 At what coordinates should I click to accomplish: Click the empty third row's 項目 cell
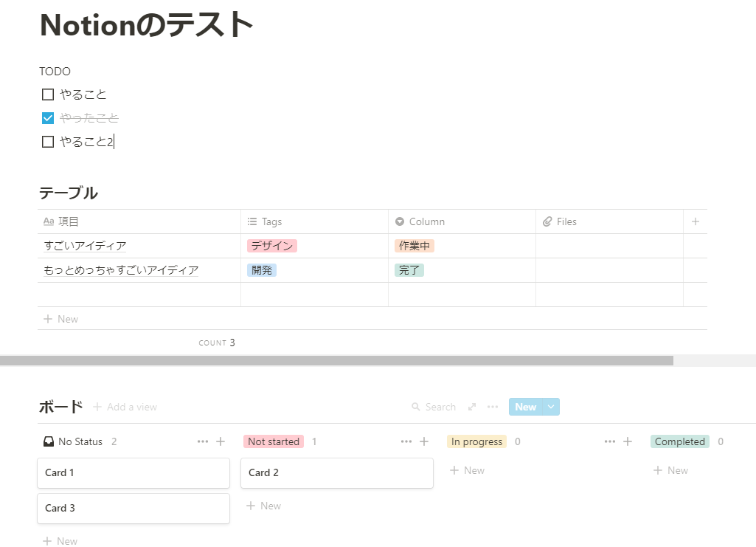[139, 295]
